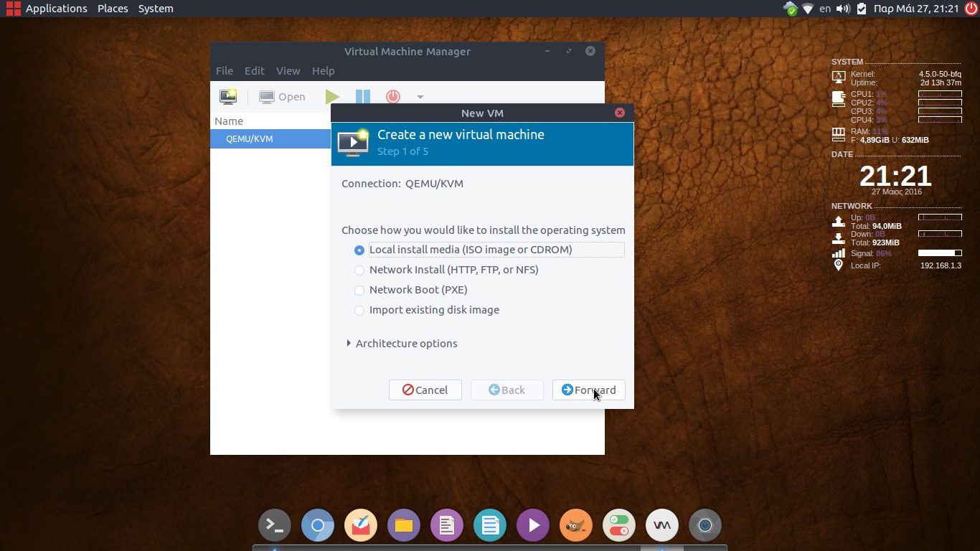Viewport: 980px width, 551px height.
Task: Launch GIMP from the dock
Action: point(576,526)
